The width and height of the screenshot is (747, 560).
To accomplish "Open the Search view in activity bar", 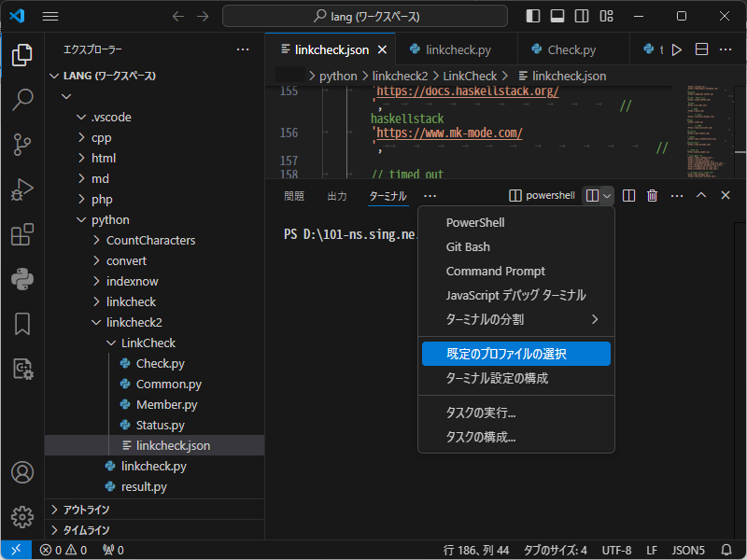I will click(x=22, y=100).
